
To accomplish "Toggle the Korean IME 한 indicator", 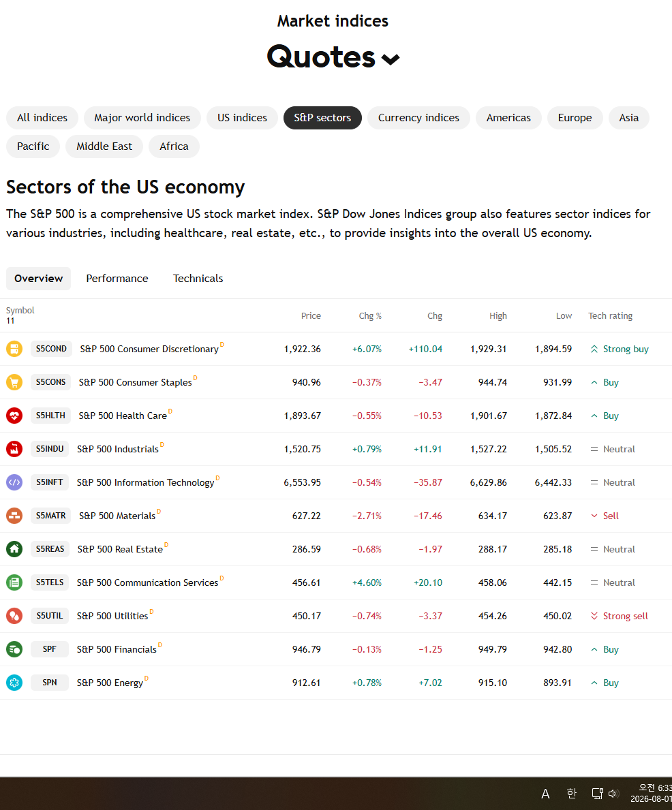I will coord(571,794).
